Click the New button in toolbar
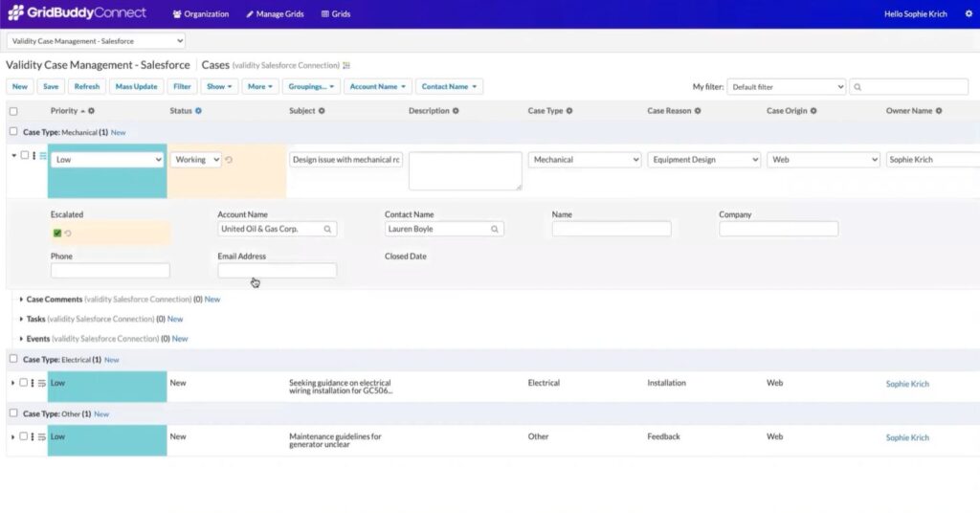 (x=19, y=87)
